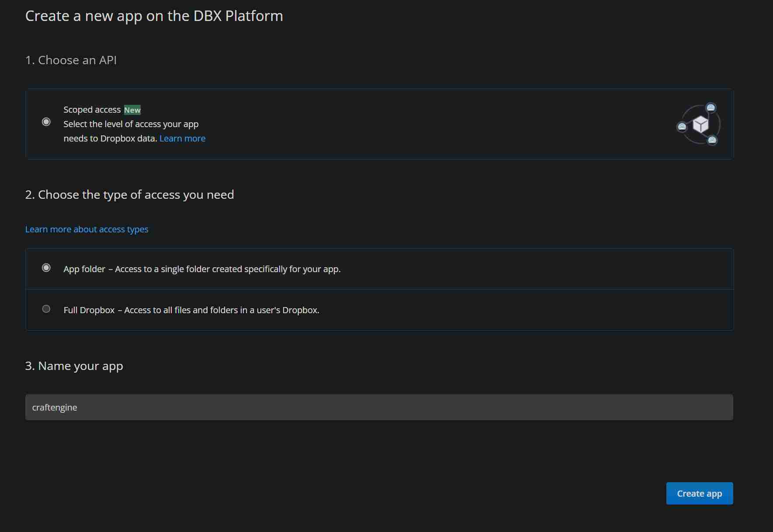
Task: Click the green New badge
Action: pyautogui.click(x=132, y=110)
